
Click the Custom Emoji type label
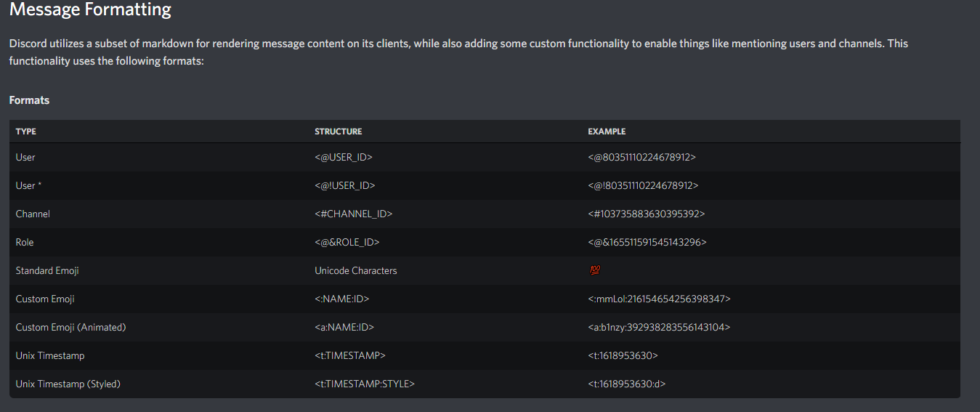click(x=45, y=299)
